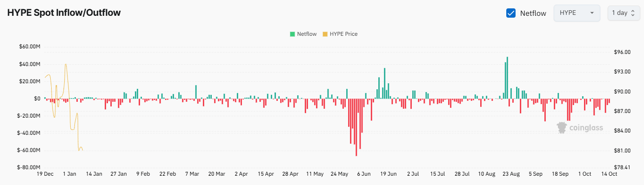644x185 pixels.
Task: Click the 28 Apr date label
Action: 290,174
